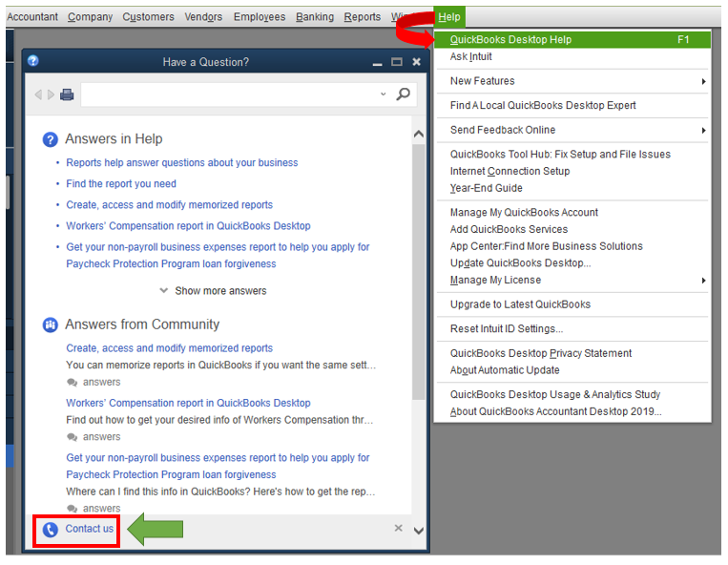Open community Workers' Compensation report article
Viewport: 728px width, 565px height.
point(188,403)
